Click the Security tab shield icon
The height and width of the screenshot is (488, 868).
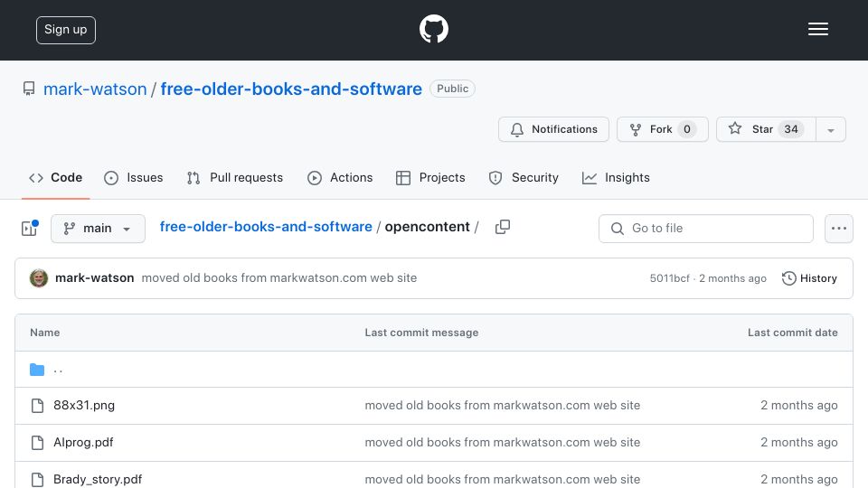495,178
